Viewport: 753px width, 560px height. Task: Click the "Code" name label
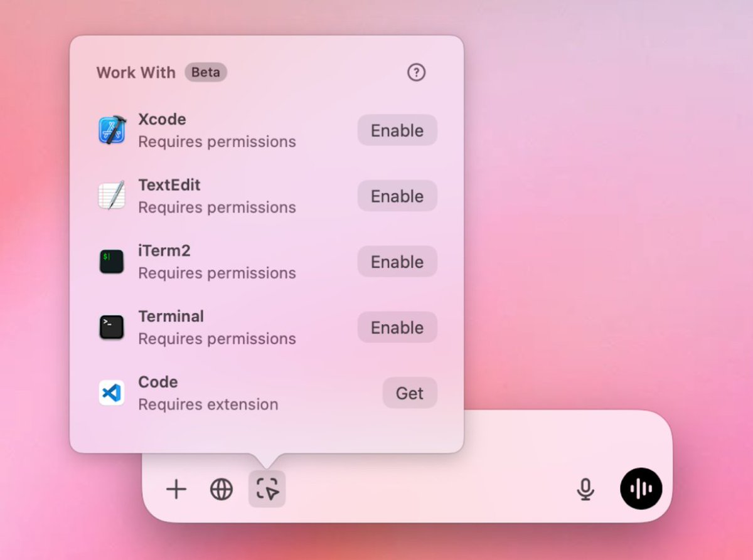(158, 382)
